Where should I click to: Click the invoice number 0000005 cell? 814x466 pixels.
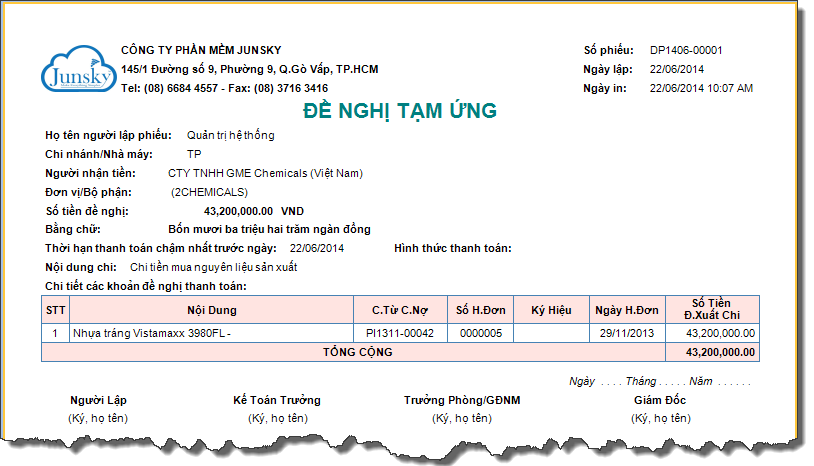[x=480, y=333]
